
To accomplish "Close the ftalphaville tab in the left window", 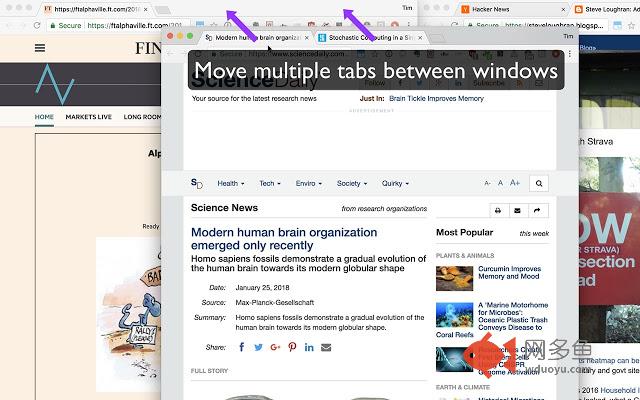I will click(146, 9).
